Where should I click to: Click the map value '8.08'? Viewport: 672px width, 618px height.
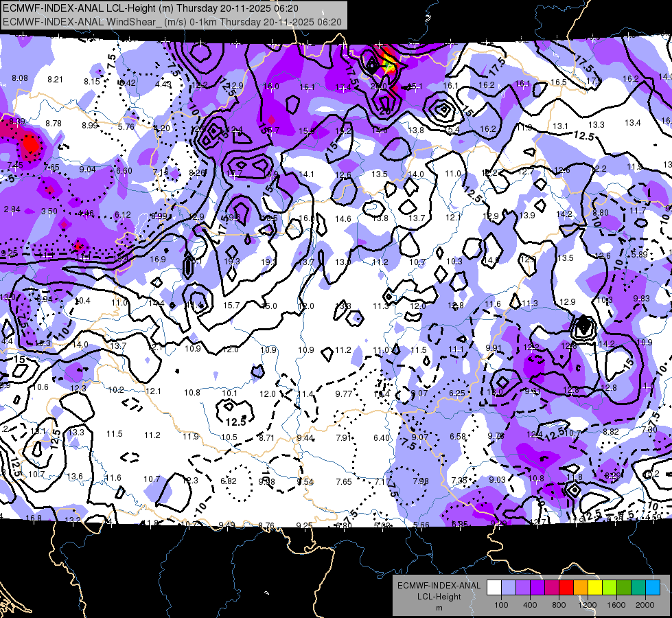point(20,78)
